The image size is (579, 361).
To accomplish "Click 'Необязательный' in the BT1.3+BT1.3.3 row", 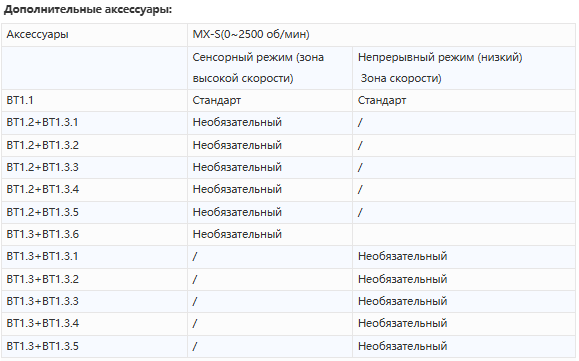I will pyautogui.click(x=402, y=302).
